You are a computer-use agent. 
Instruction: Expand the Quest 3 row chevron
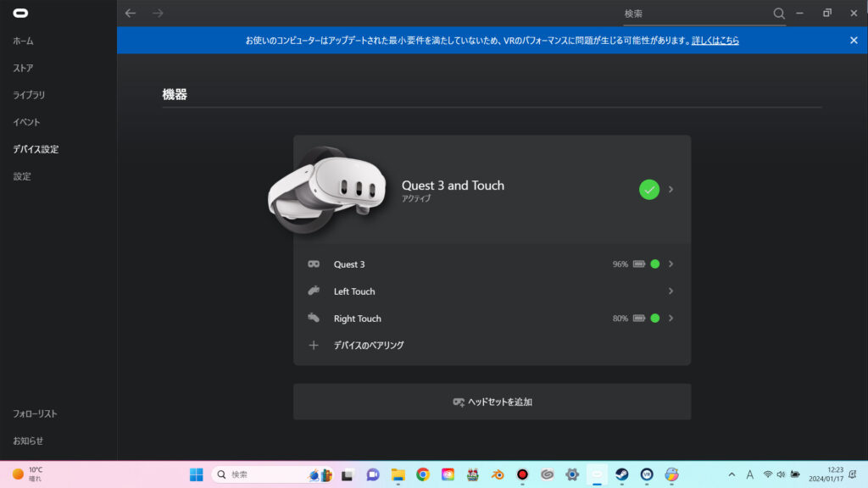[670, 264]
